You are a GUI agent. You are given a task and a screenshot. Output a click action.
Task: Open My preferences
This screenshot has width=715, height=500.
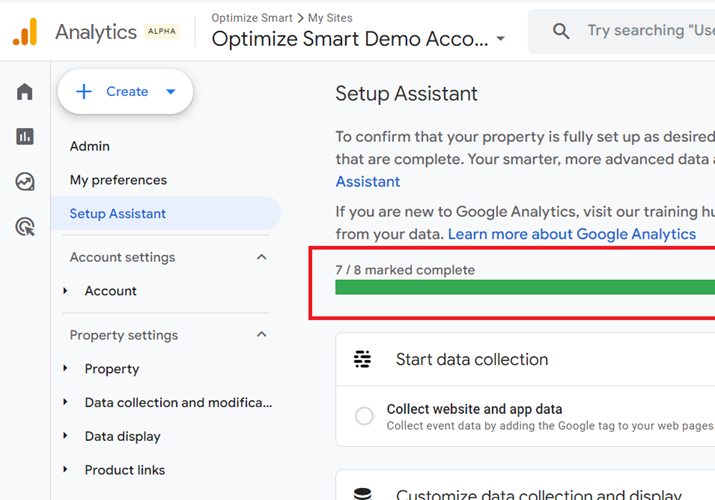coord(118,180)
